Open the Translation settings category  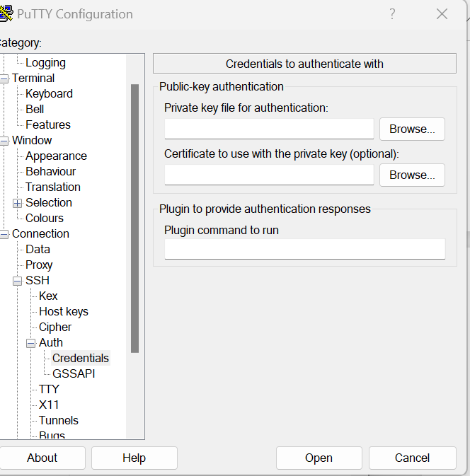[53, 187]
